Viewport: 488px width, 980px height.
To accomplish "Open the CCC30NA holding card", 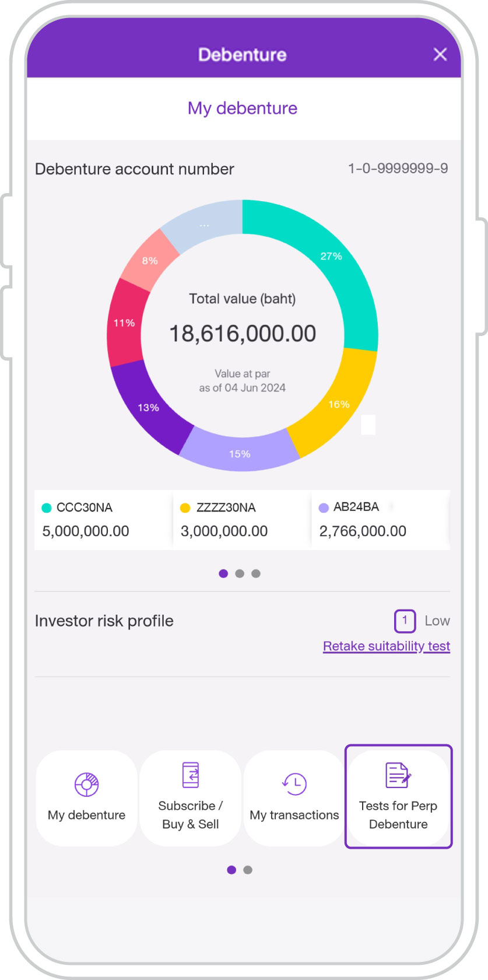I will [103, 520].
